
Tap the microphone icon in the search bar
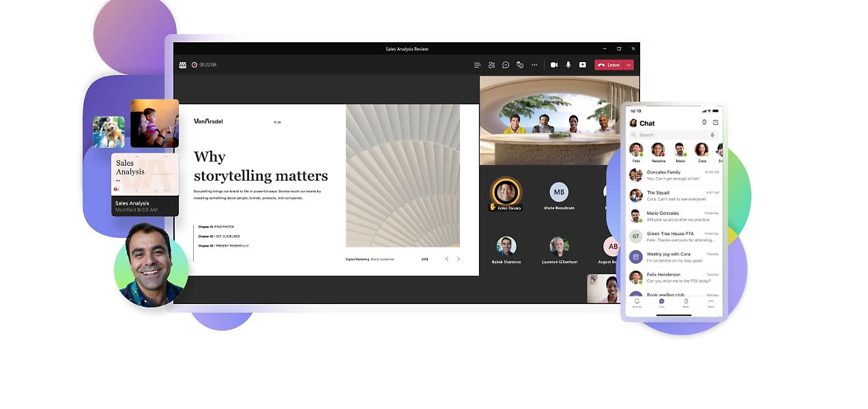(713, 135)
